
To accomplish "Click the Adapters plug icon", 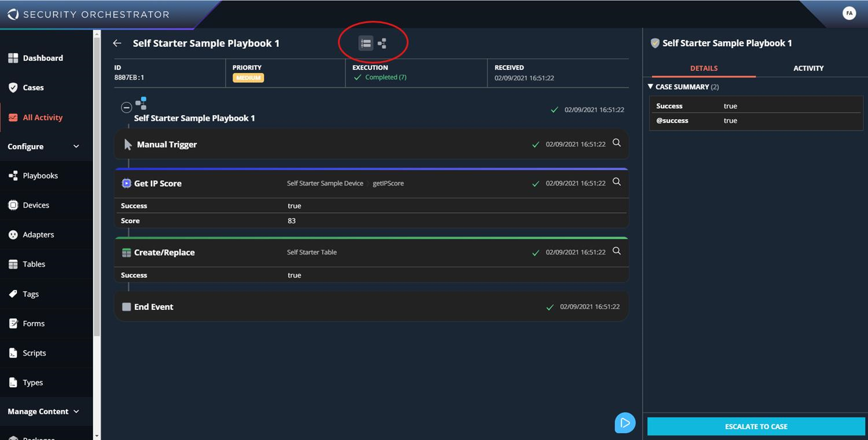I will pos(13,235).
